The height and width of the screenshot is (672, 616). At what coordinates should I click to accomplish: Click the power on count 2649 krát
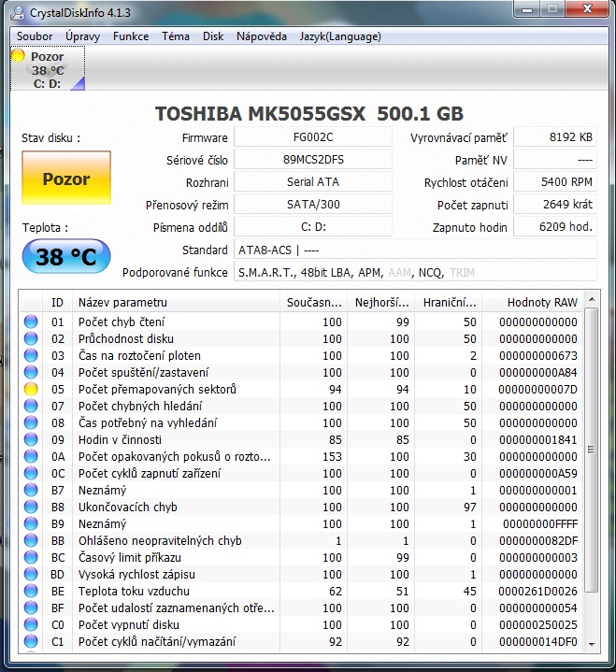click(x=555, y=204)
